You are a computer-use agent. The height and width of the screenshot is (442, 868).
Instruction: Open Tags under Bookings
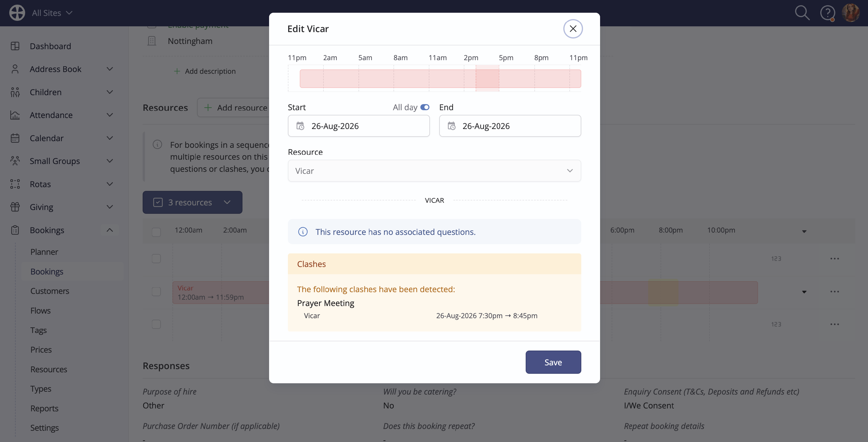click(38, 330)
